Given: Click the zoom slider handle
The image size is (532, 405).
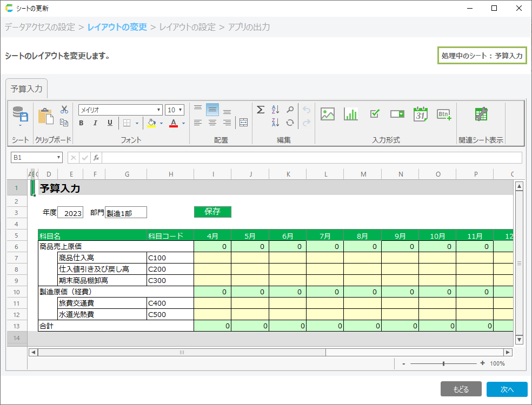Looking at the screenshot, I should (x=443, y=363).
